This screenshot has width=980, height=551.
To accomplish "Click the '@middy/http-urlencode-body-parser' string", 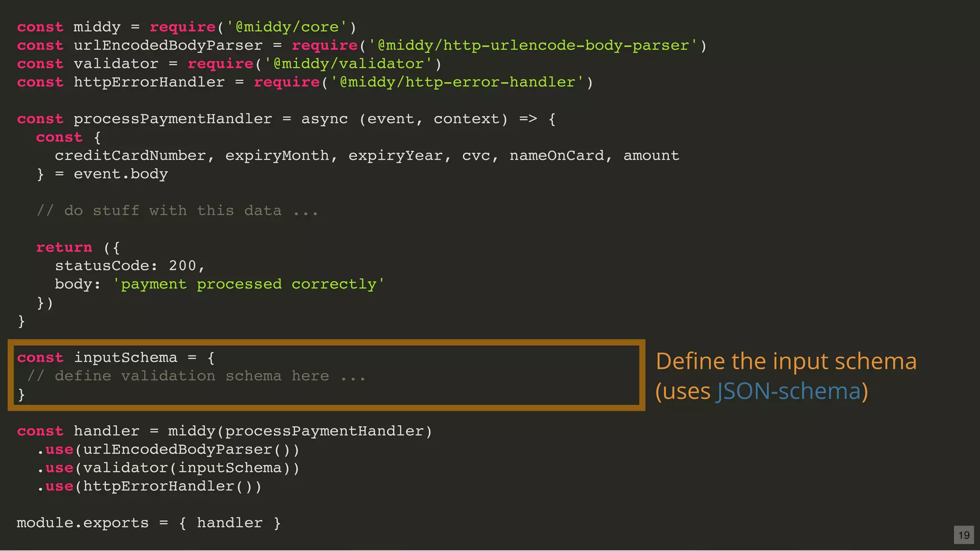I will pyautogui.click(x=533, y=45).
